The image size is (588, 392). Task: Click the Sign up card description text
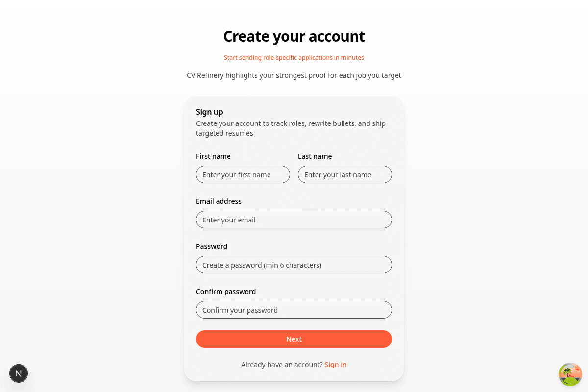tap(291, 128)
